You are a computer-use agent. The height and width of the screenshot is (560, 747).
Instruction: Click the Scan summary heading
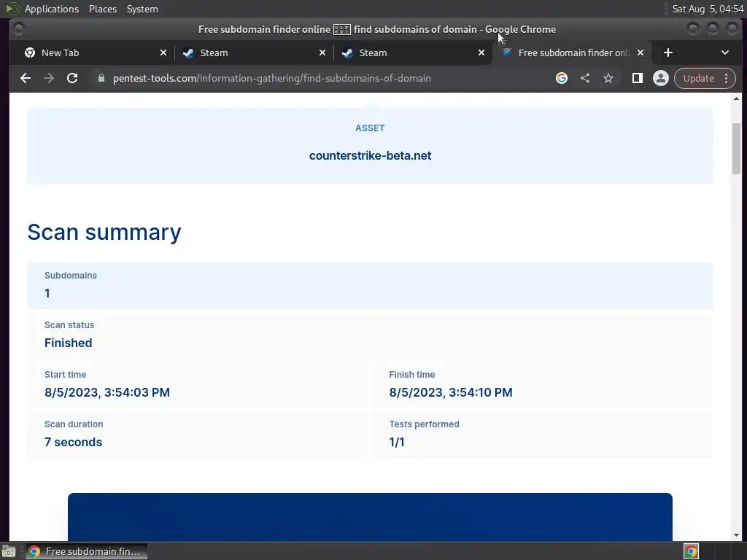pyautogui.click(x=104, y=233)
